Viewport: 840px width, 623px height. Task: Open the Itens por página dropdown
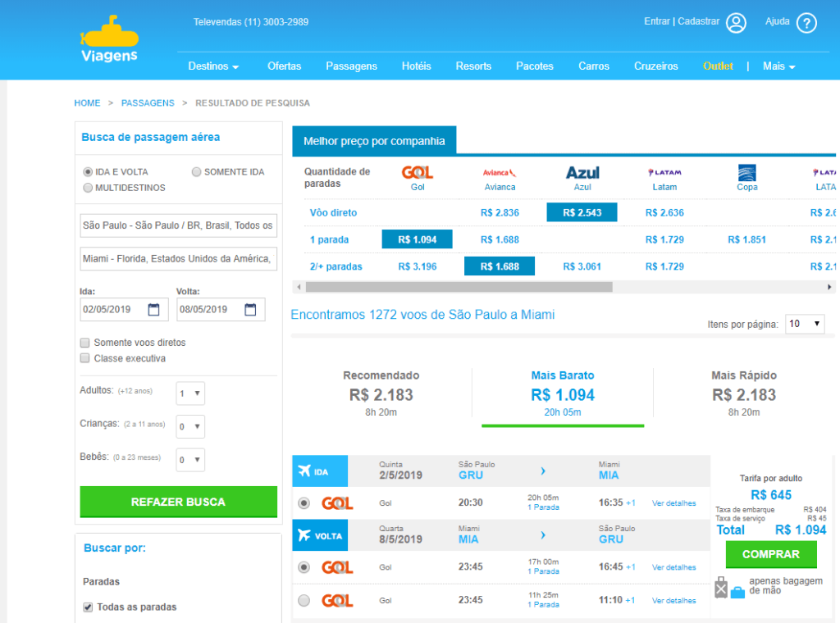click(x=805, y=324)
